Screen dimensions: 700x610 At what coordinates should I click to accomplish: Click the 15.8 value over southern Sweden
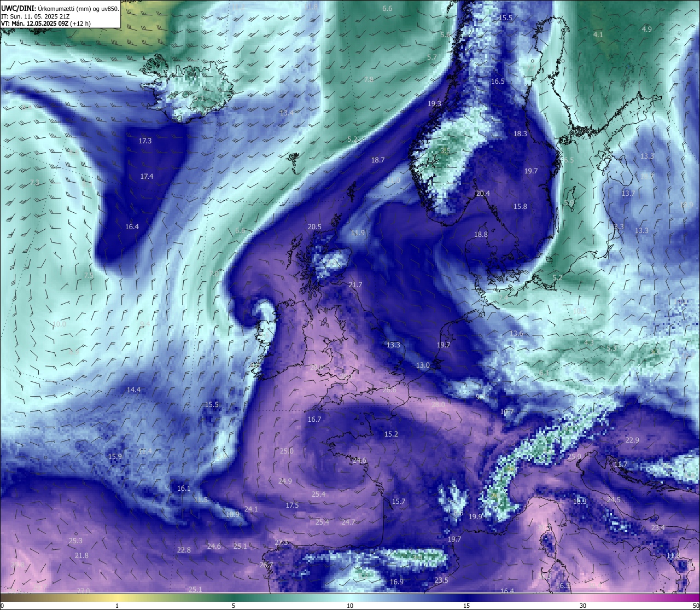(520, 206)
